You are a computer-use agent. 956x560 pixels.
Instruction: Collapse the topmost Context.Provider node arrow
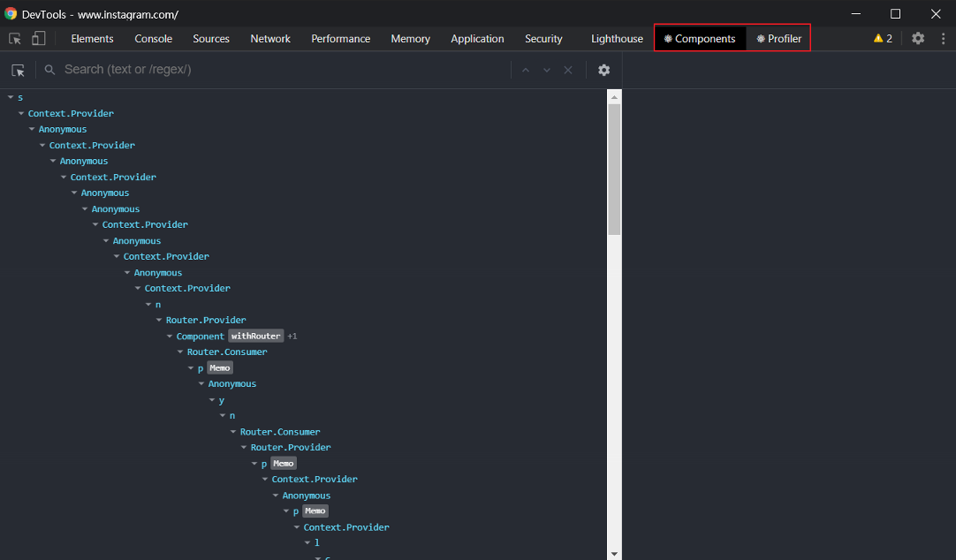(21, 113)
